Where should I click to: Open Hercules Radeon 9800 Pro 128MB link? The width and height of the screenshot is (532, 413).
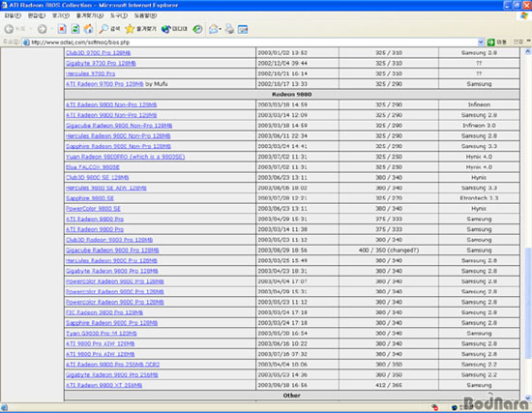point(111,260)
